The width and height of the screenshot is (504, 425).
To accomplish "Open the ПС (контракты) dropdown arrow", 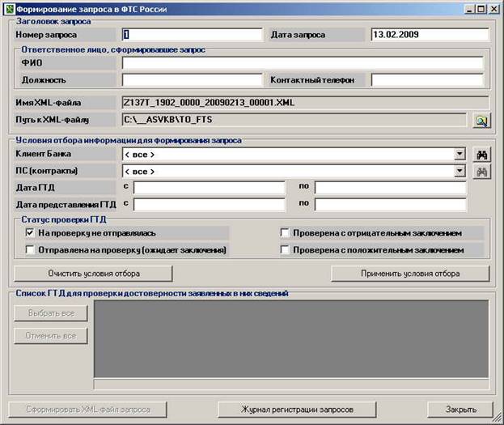I will [460, 171].
